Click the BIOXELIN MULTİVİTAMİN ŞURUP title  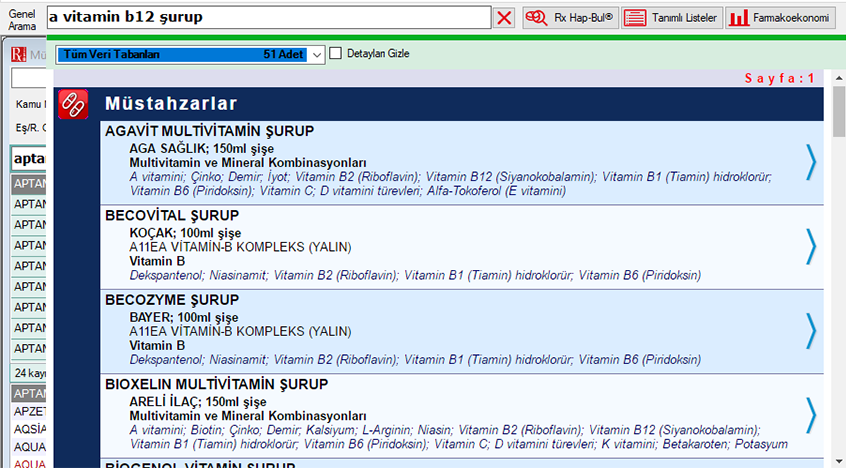click(217, 384)
